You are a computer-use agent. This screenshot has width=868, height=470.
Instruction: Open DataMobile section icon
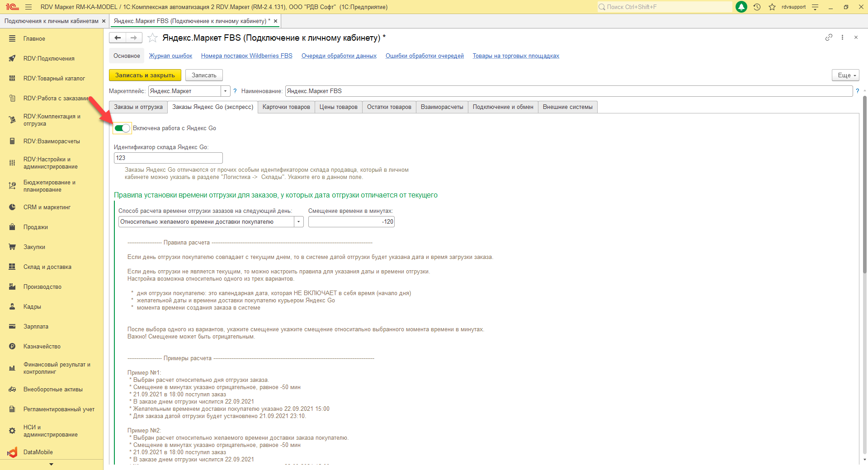click(12, 452)
